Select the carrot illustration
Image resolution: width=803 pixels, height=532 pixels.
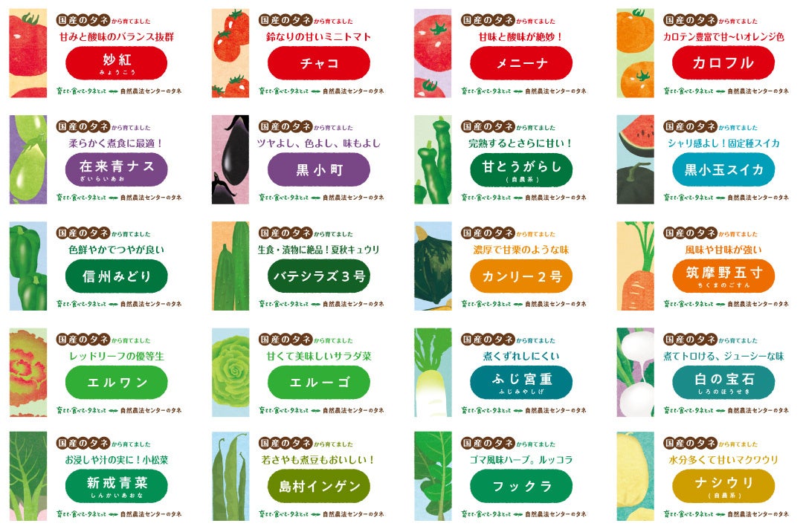(x=635, y=266)
